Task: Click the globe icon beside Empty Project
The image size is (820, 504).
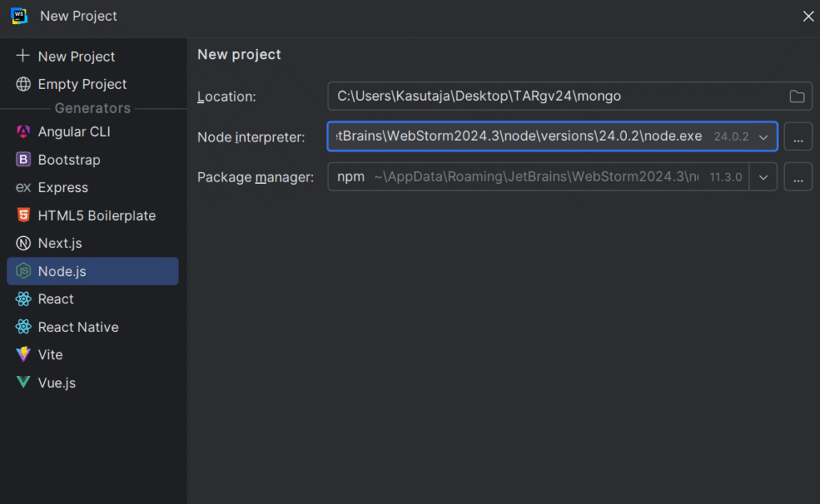Action: click(x=23, y=83)
